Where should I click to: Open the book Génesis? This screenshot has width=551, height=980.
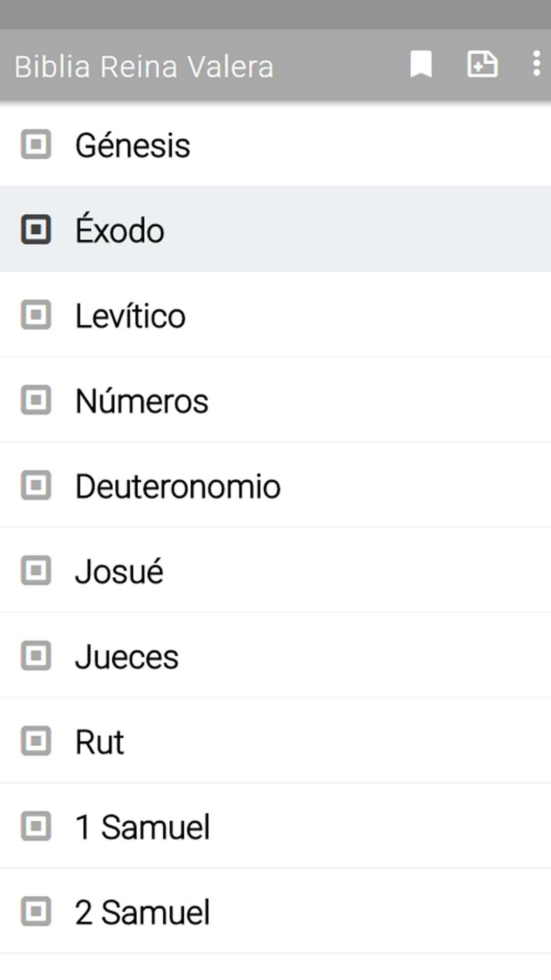pyautogui.click(x=275, y=144)
